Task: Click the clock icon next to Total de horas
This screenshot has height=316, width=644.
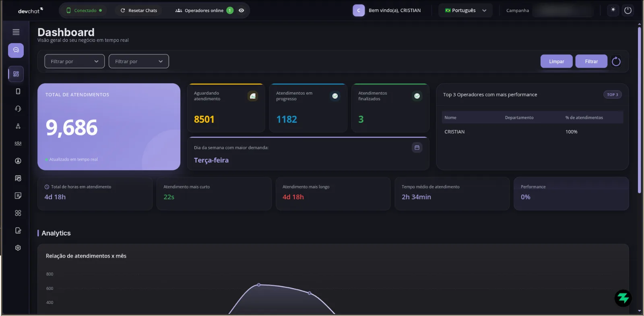Action: [x=47, y=187]
